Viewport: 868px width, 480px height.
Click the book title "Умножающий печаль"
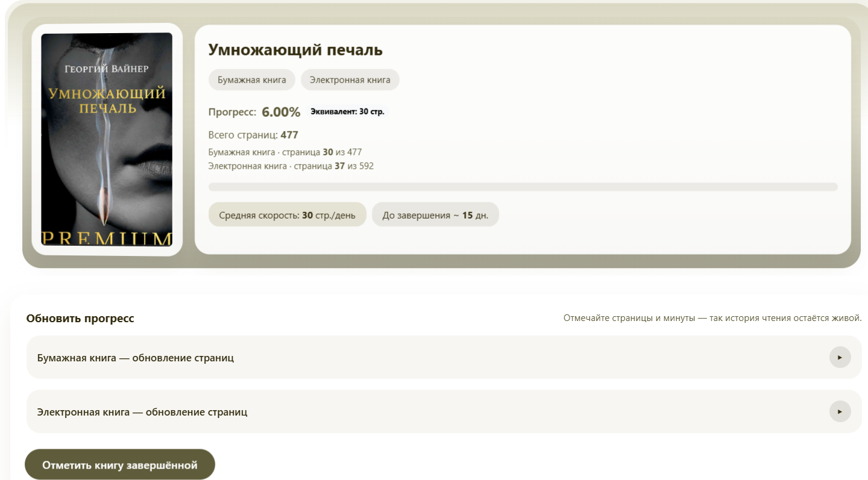[x=297, y=51]
